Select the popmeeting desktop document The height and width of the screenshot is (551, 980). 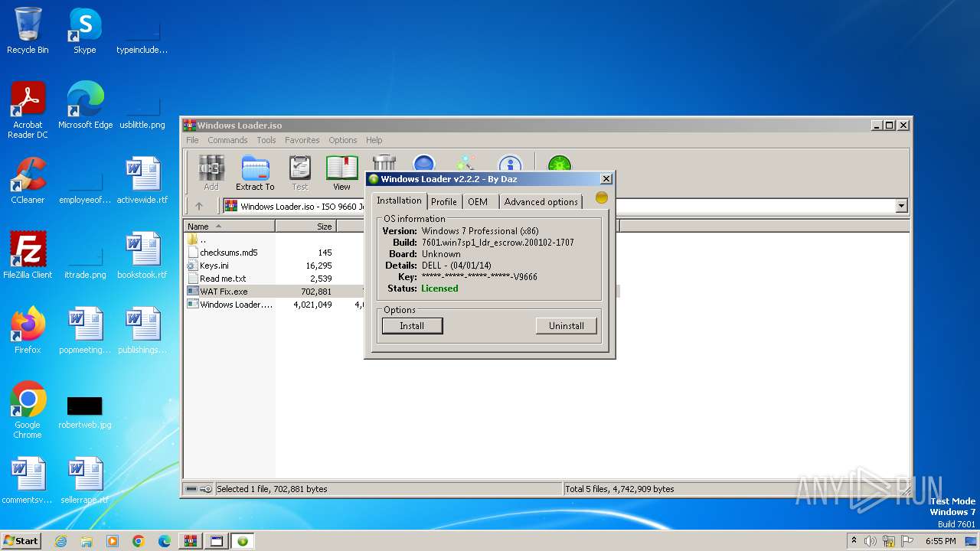click(x=85, y=331)
